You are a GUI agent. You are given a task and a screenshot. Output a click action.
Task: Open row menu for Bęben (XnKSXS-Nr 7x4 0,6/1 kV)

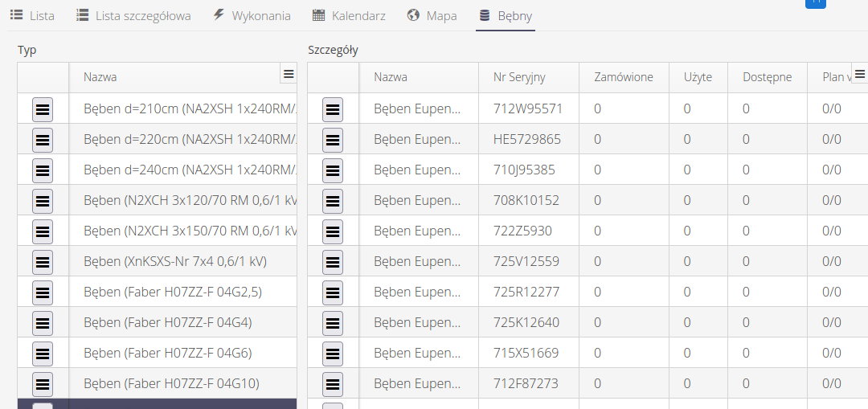point(43,261)
